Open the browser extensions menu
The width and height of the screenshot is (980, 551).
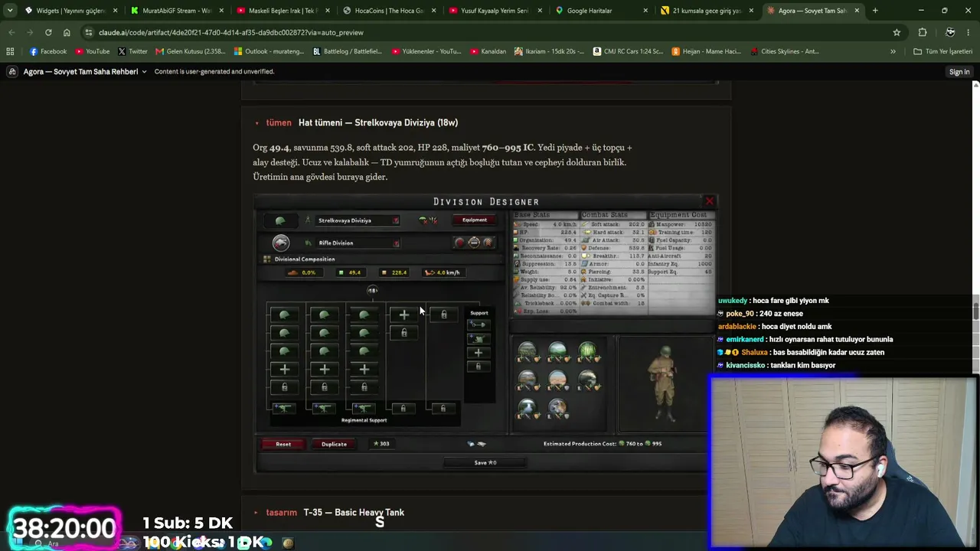pos(923,32)
